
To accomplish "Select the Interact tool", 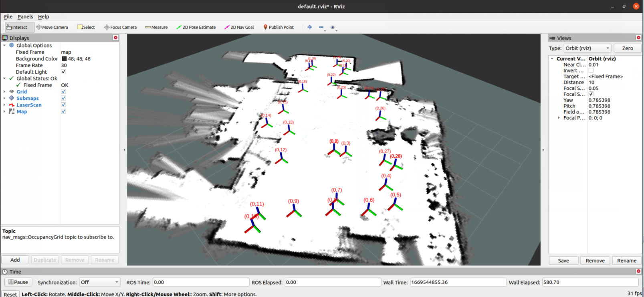I will point(17,27).
